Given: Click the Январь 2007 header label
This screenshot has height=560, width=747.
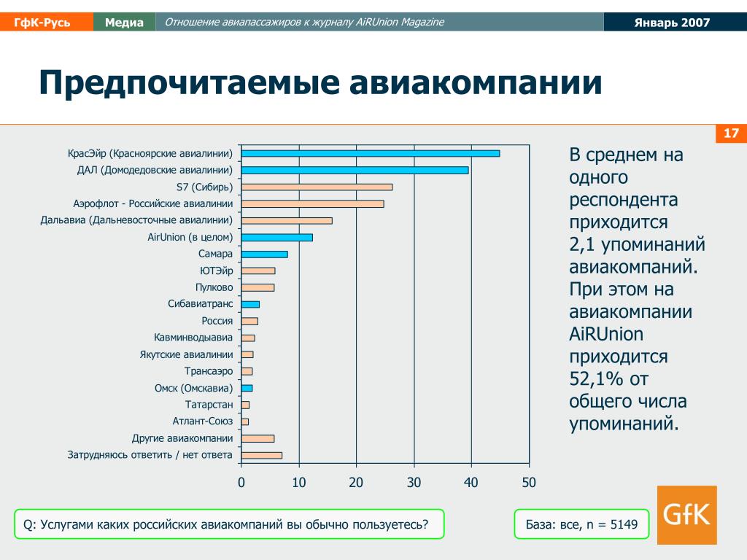Looking at the screenshot, I should 672,23.
